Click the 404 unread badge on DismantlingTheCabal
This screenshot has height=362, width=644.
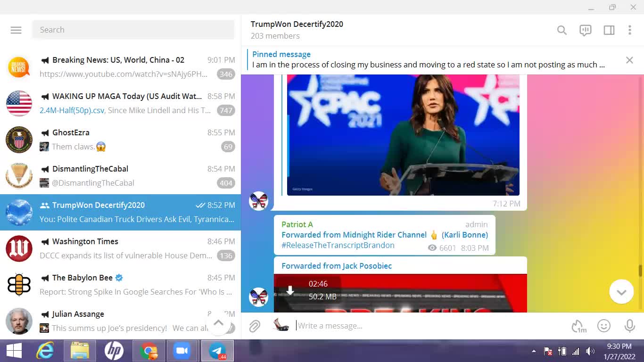(x=226, y=183)
